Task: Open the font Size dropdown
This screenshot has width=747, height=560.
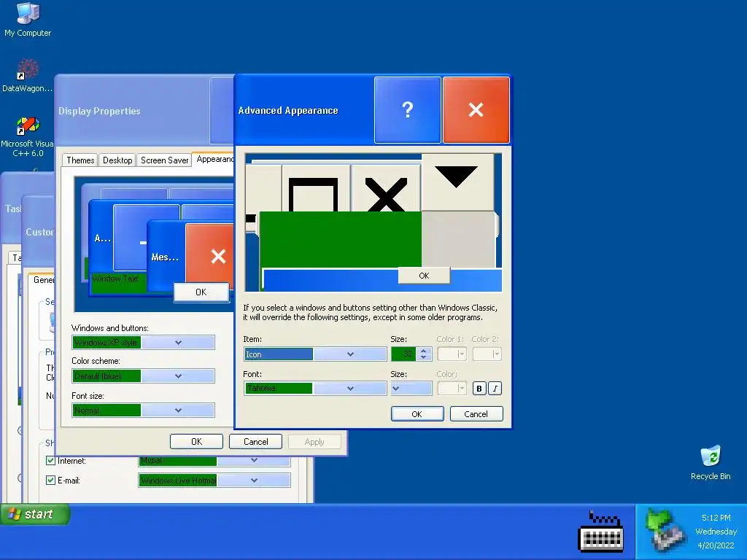Action: pos(411,388)
